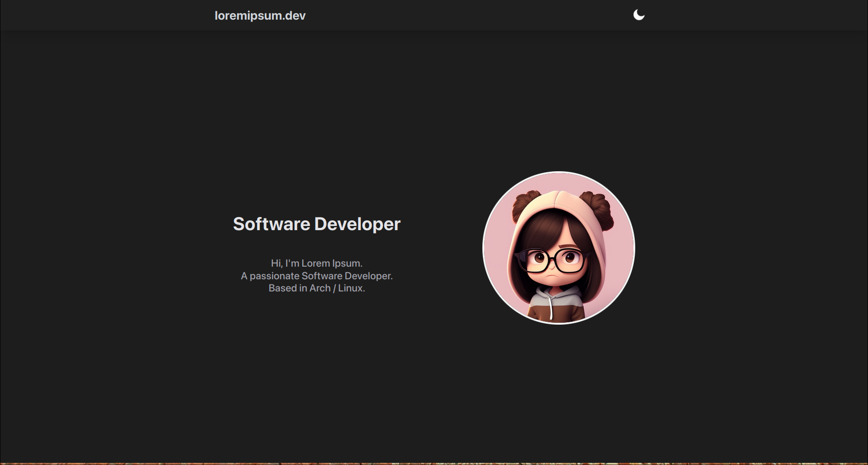Open the loremipsum.dev homepage link
This screenshot has height=465, width=868.
(260, 15)
